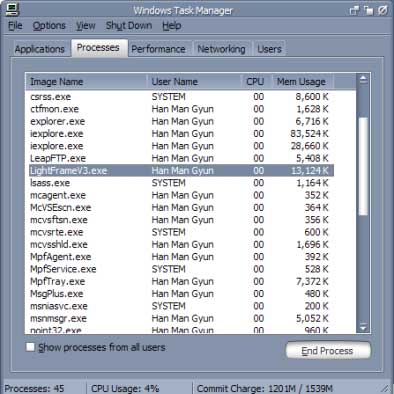Screen dimensions: 394x394
Task: Sort by User Name column header
Action: [194, 82]
